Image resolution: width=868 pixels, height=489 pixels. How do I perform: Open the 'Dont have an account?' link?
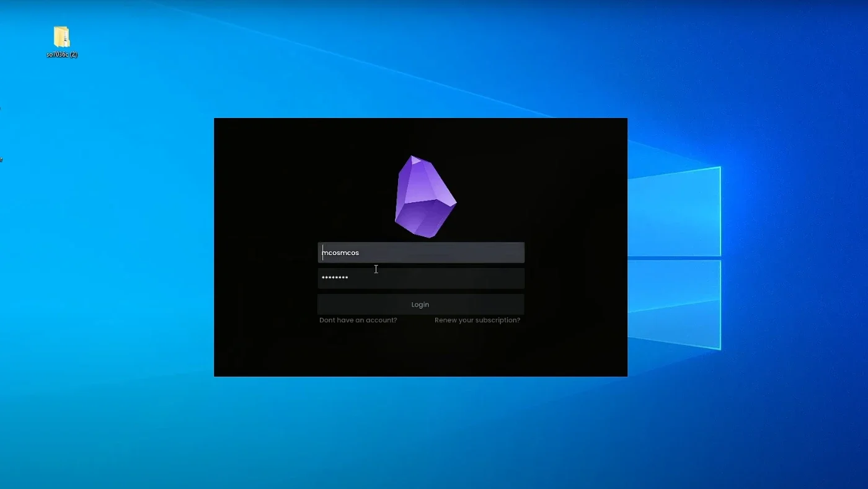pyautogui.click(x=358, y=320)
